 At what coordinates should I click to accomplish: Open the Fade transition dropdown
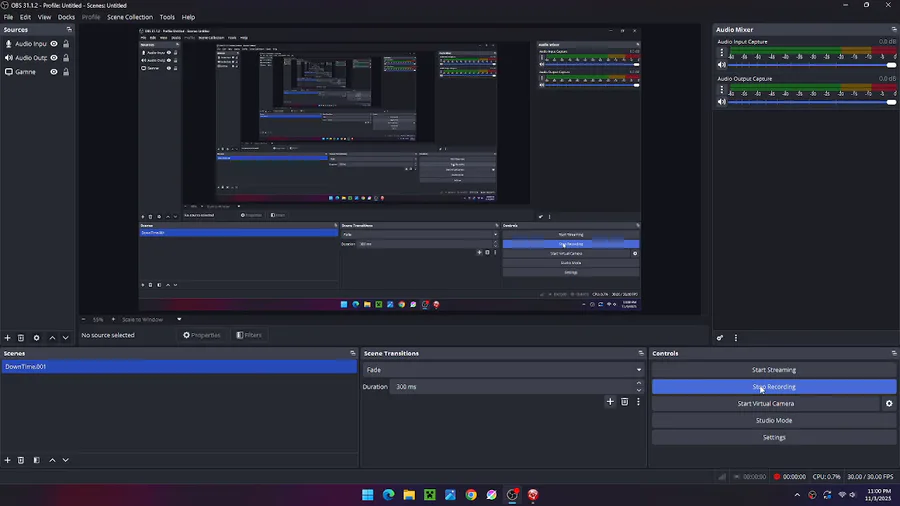click(x=503, y=370)
